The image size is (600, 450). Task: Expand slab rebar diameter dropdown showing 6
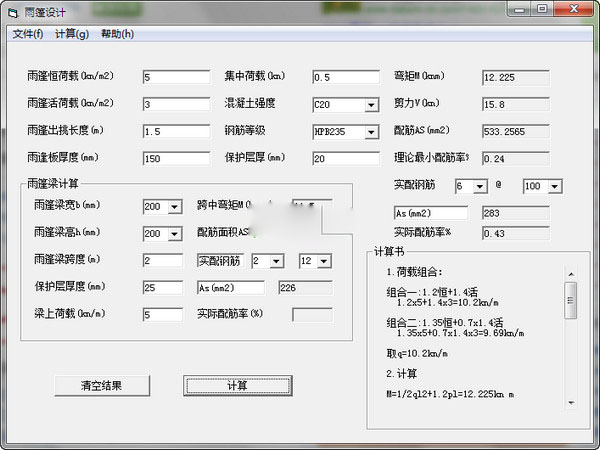[479, 187]
